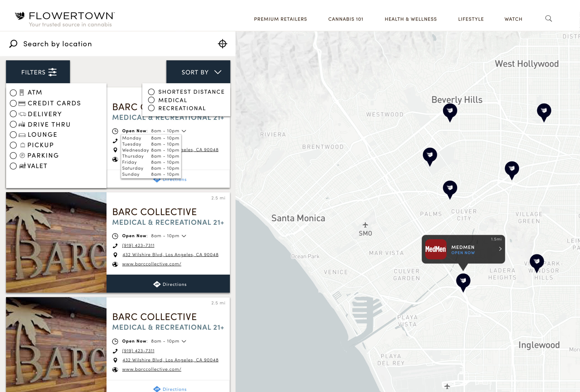Choose Shortest Distance sort option

[151, 92]
